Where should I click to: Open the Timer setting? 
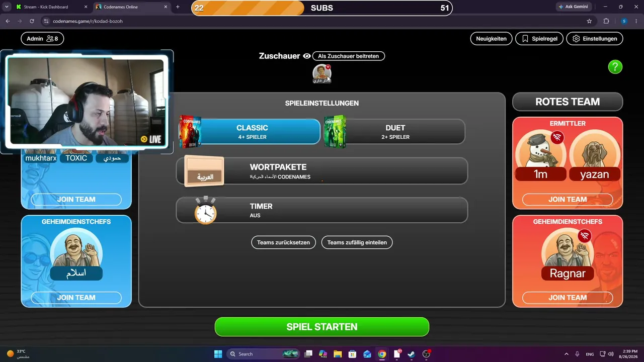pyautogui.click(x=322, y=210)
